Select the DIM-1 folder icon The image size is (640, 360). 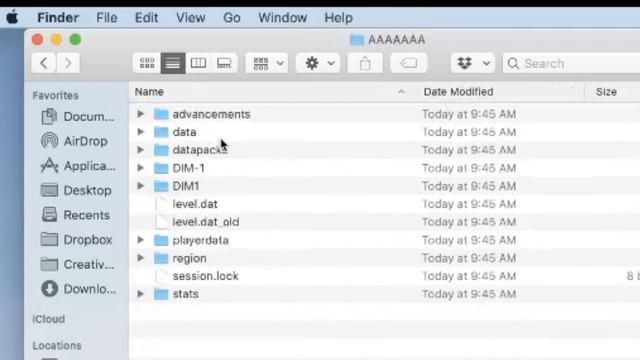161,168
